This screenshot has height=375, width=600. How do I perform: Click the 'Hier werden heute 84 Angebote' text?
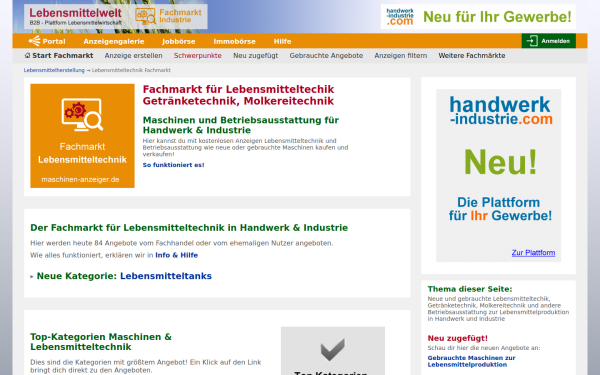pyautogui.click(x=182, y=243)
